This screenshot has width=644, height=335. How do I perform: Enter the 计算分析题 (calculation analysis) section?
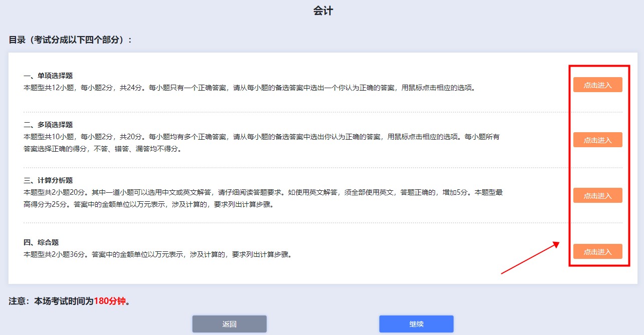point(597,195)
